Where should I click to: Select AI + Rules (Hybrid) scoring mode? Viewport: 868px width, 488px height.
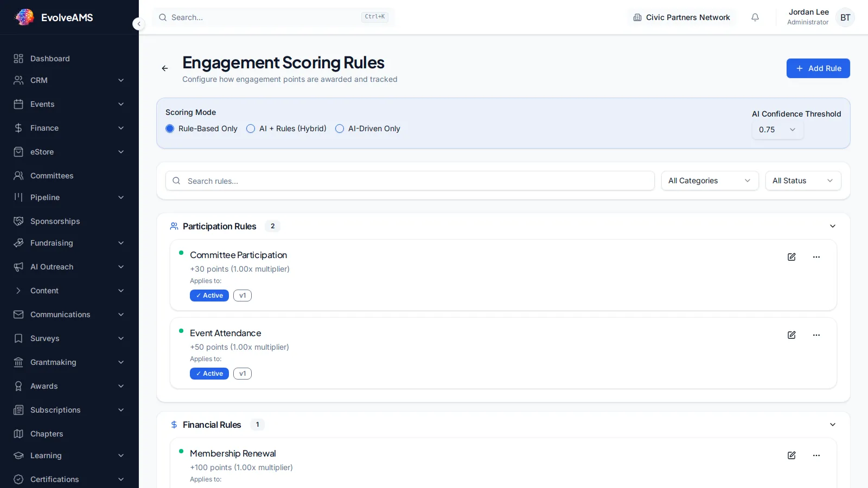click(x=251, y=129)
